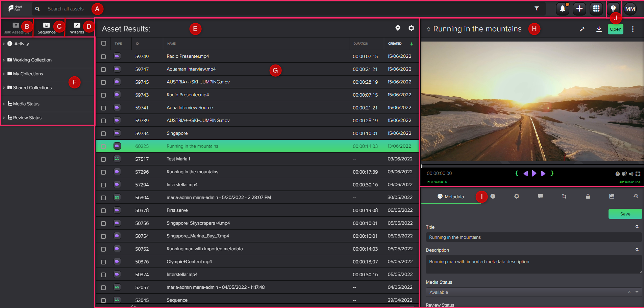Open the Wizards panel

click(x=77, y=28)
